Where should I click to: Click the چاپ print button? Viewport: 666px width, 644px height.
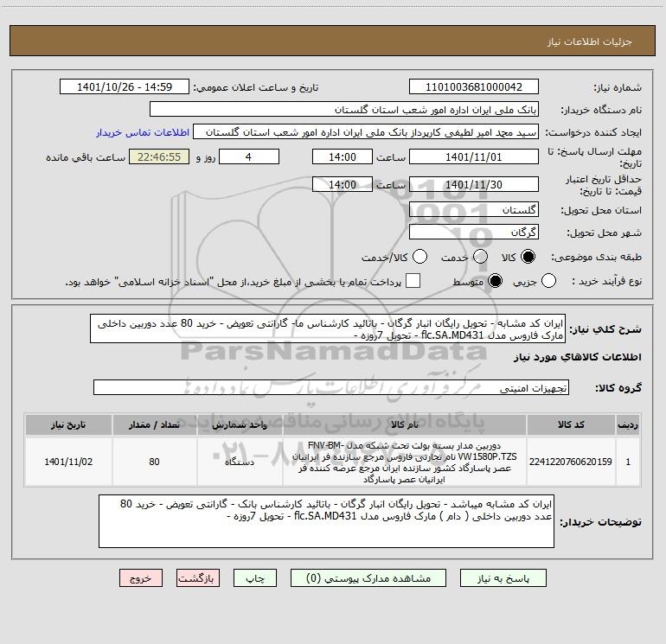pos(255,578)
